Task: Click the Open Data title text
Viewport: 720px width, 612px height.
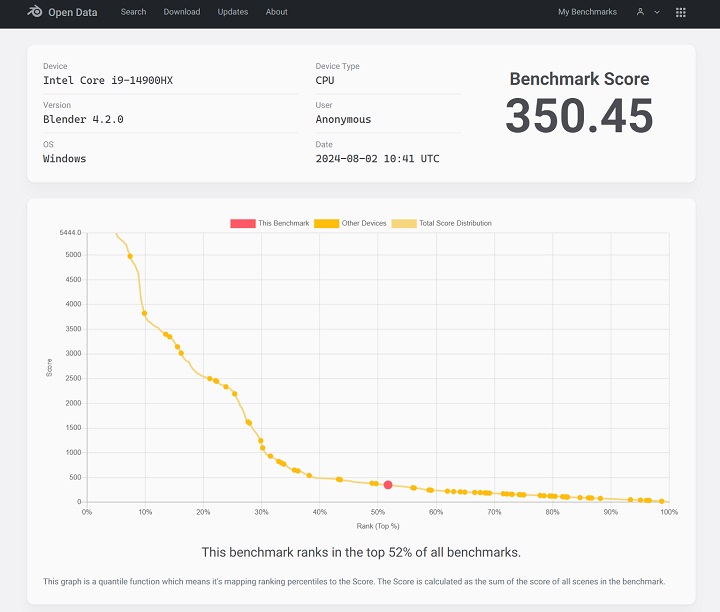Action: [73, 12]
